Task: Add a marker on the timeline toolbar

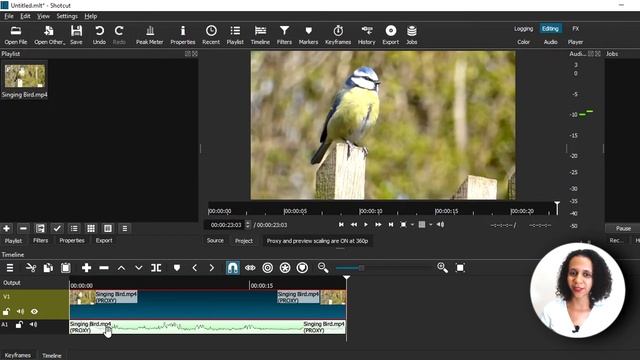Action: pos(177,268)
